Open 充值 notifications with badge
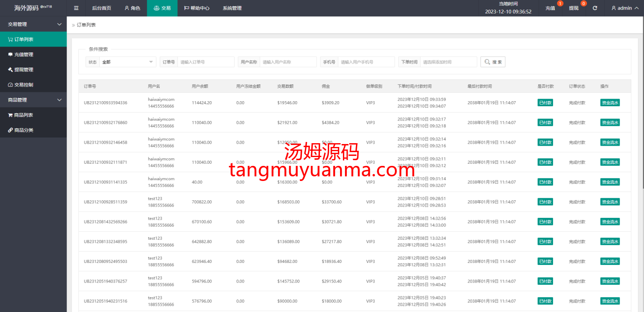 point(550,8)
